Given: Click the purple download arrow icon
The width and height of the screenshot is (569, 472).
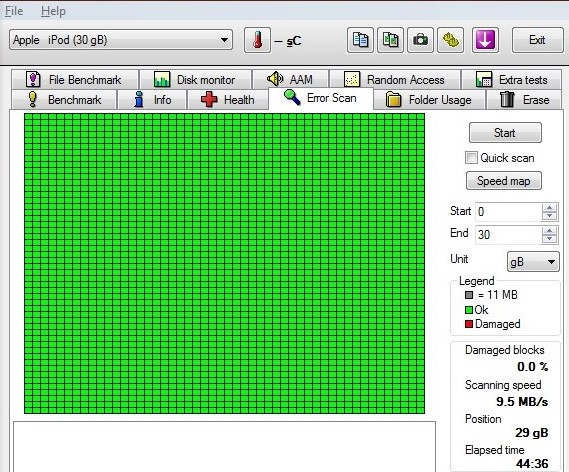Looking at the screenshot, I should [x=485, y=40].
